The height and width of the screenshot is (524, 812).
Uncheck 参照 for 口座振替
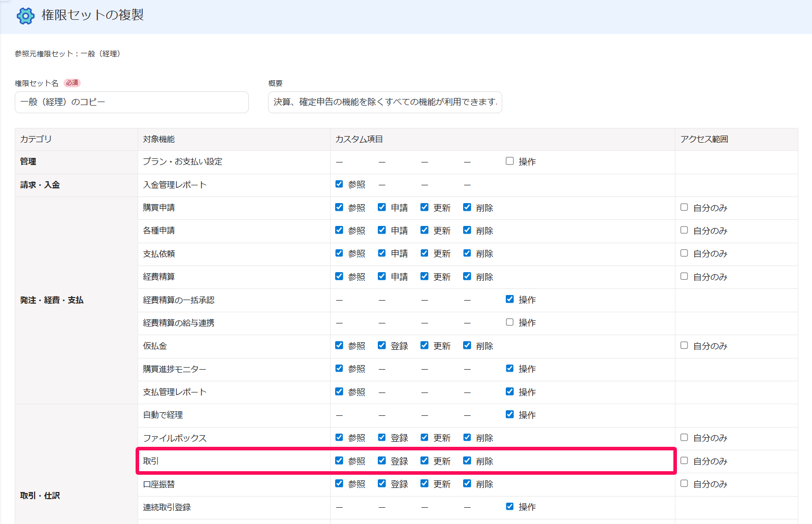(339, 483)
